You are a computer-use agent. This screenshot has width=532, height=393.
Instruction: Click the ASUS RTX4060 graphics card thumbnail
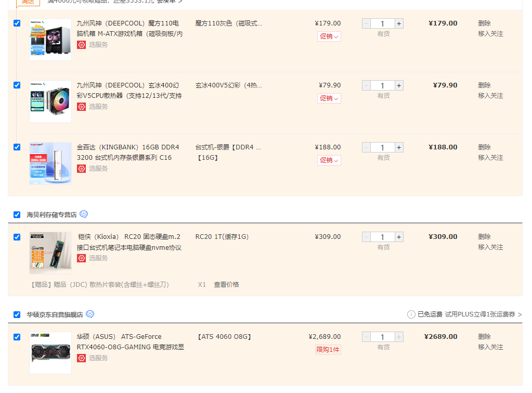[x=50, y=353]
